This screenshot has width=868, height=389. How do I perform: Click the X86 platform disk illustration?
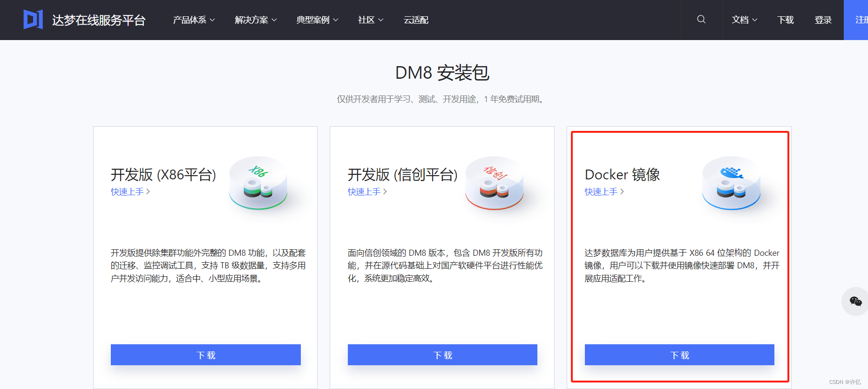coord(258,183)
